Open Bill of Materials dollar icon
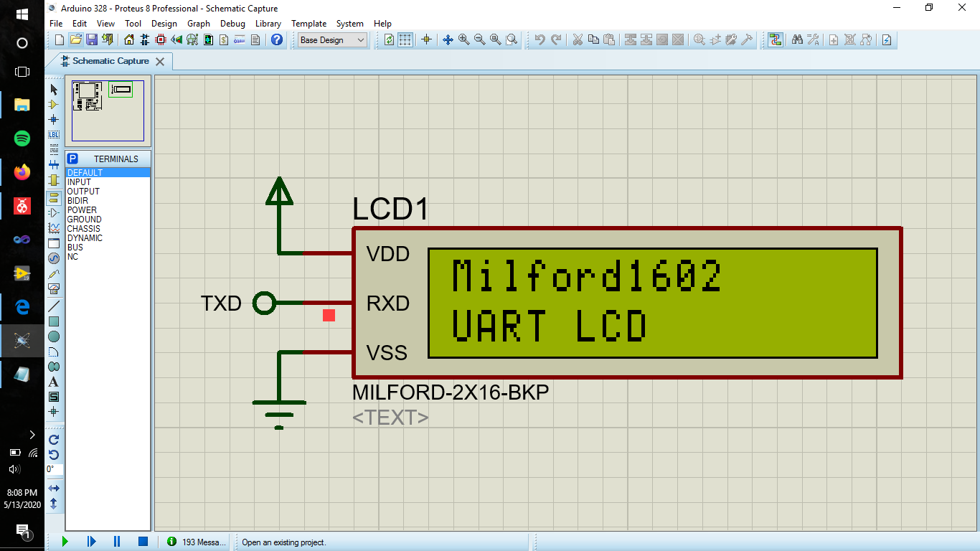980x551 pixels. coord(224,40)
